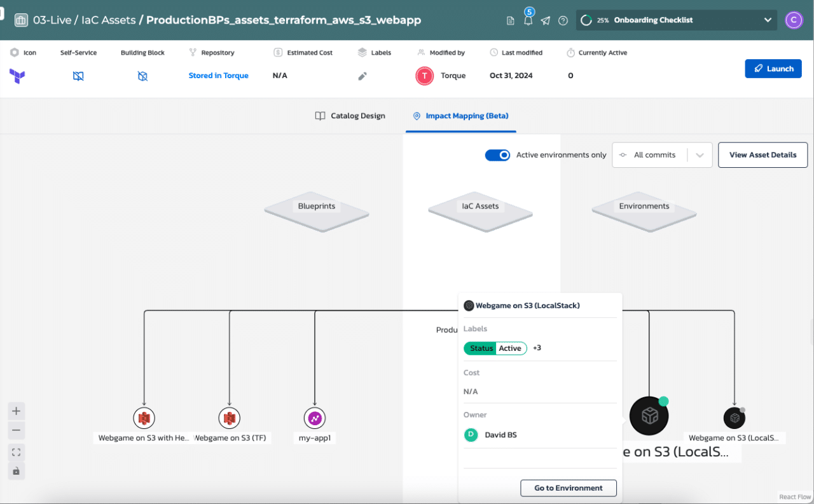Screen dimensions: 814x504
Task: Click the Active status label in the popup
Action: coord(511,348)
